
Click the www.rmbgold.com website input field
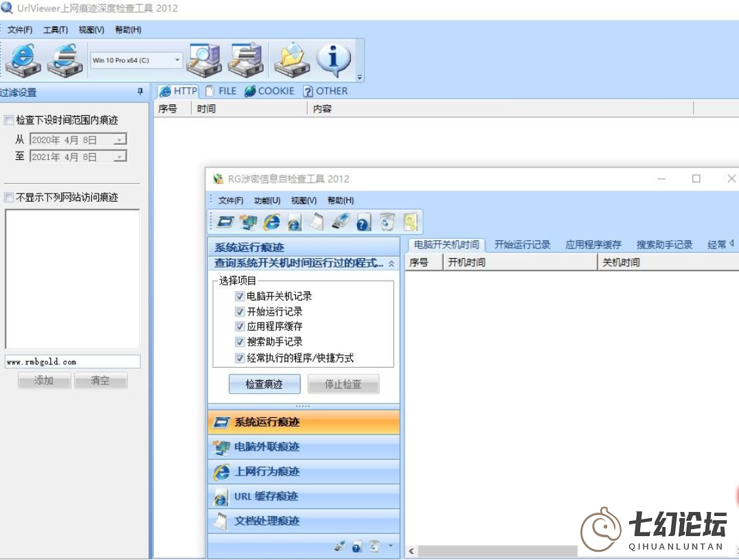point(73,362)
